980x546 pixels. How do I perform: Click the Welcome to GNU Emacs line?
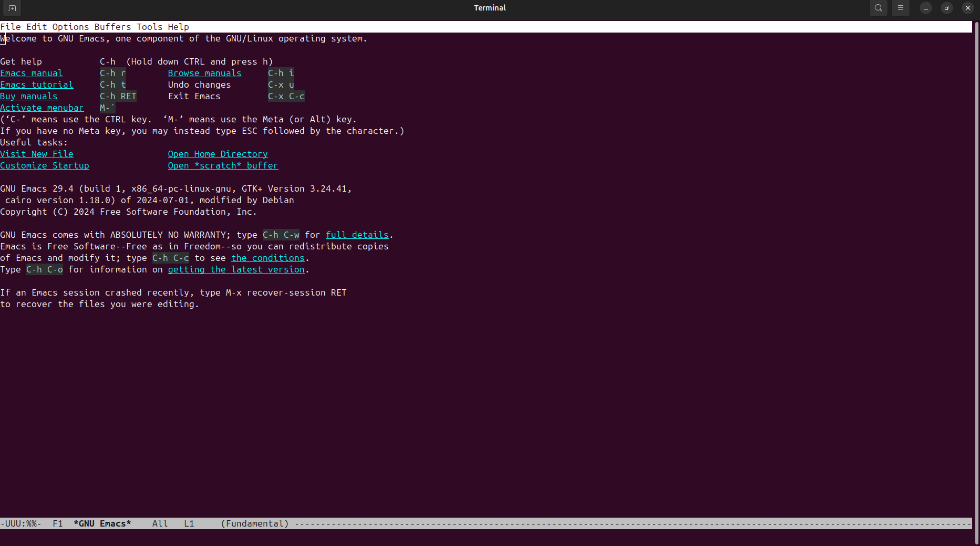[184, 38]
